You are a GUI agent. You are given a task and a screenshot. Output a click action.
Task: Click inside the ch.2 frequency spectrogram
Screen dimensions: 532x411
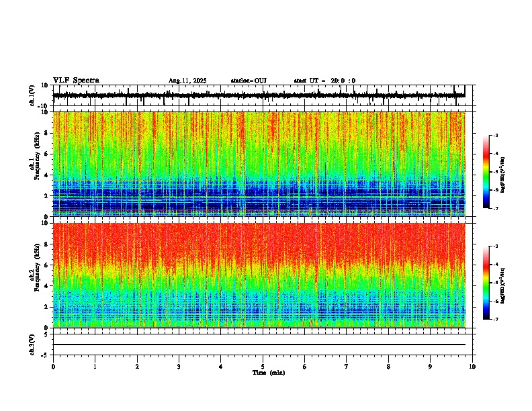click(x=259, y=275)
